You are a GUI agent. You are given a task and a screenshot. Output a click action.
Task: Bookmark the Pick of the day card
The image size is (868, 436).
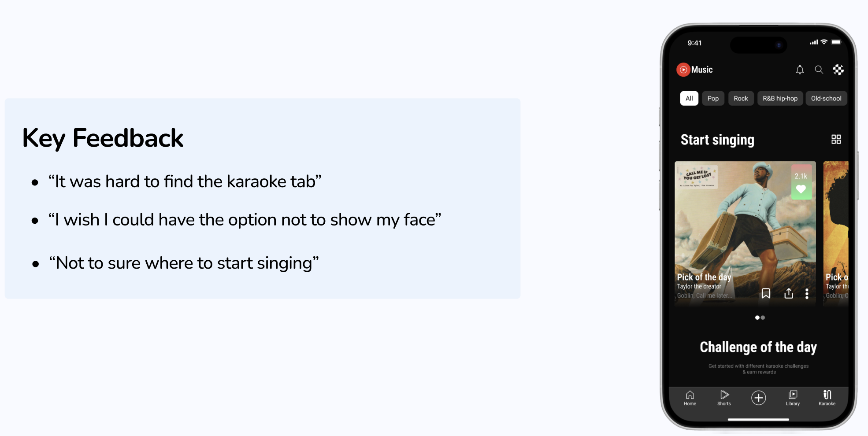[766, 293]
